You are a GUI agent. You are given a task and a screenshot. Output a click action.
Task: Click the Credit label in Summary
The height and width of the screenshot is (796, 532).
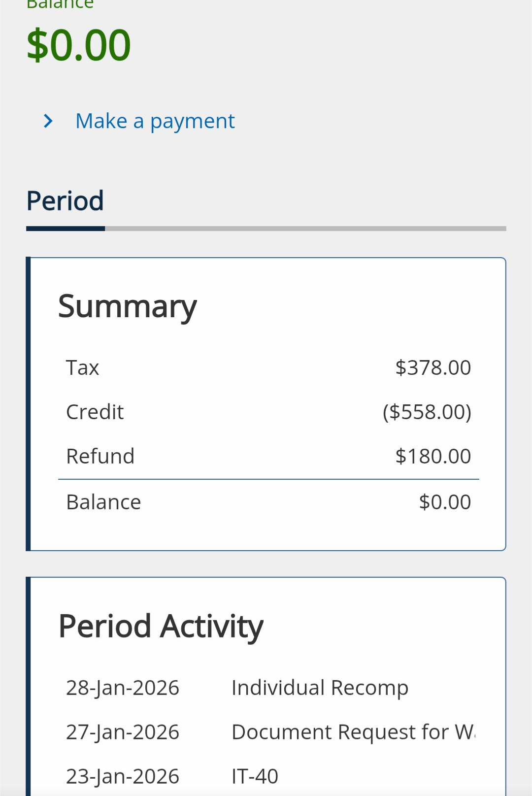[x=95, y=412]
